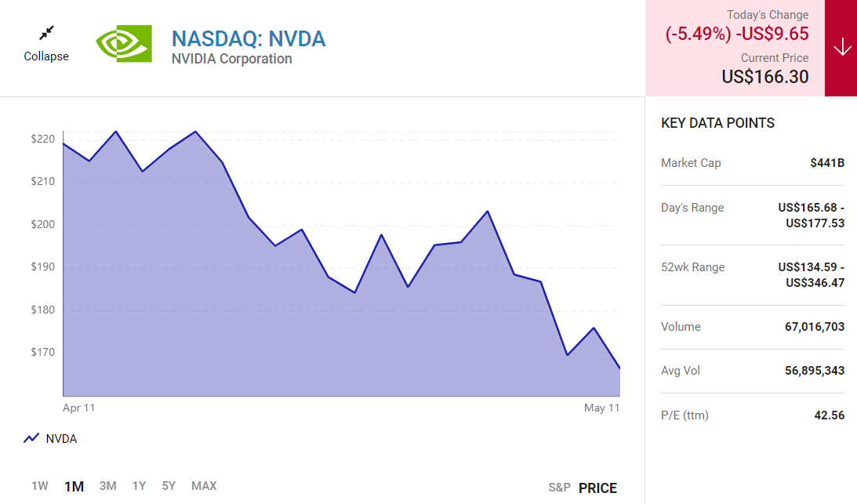
Task: Switch chart to 3M range
Action: click(x=108, y=486)
